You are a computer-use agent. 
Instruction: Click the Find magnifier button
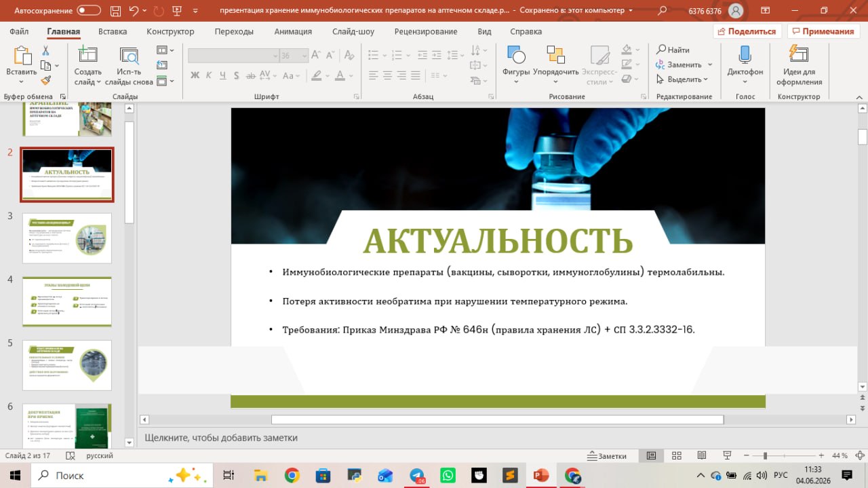click(x=673, y=50)
